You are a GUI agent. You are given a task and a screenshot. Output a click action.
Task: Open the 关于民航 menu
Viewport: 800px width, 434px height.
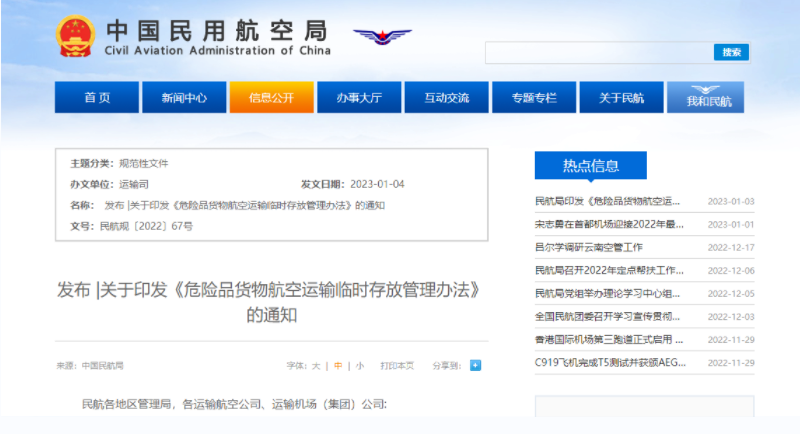coord(621,97)
